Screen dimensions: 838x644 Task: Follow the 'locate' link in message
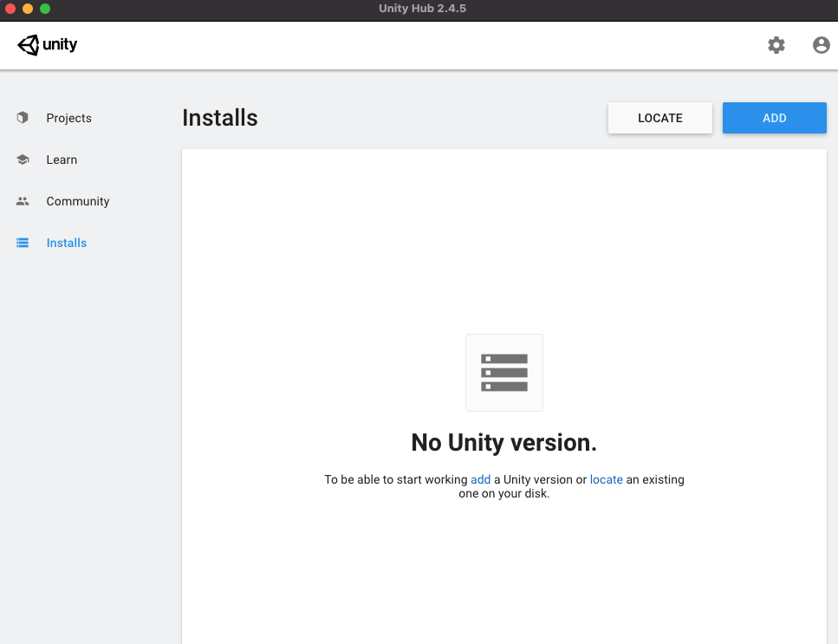pos(606,479)
